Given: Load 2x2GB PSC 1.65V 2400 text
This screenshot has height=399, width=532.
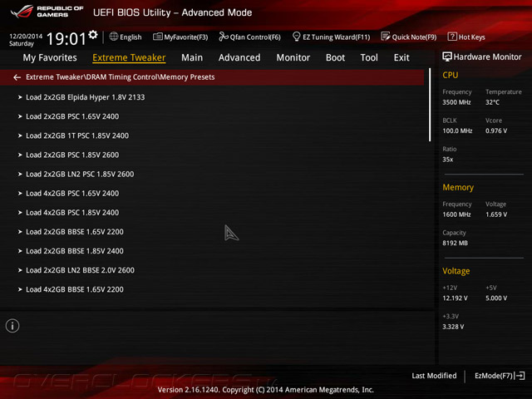Looking at the screenshot, I should point(72,116).
